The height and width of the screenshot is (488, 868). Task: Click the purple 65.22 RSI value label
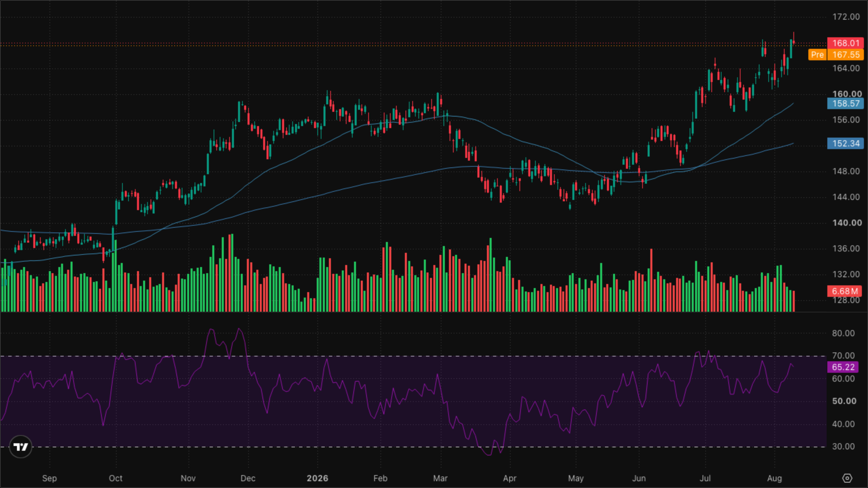pos(843,367)
